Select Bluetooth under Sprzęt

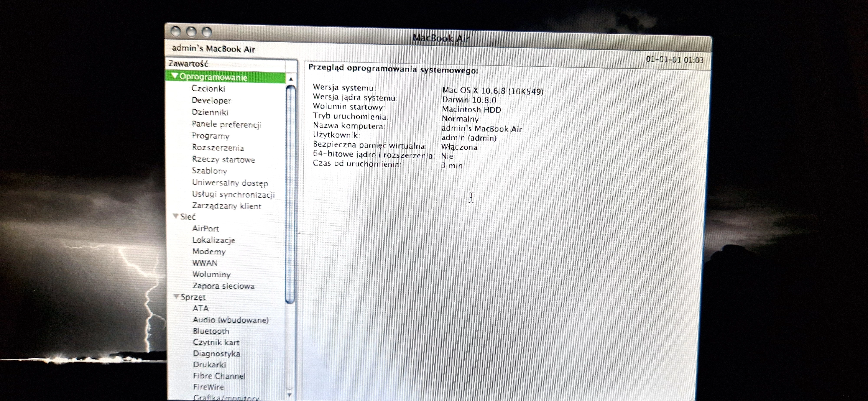pyautogui.click(x=211, y=331)
